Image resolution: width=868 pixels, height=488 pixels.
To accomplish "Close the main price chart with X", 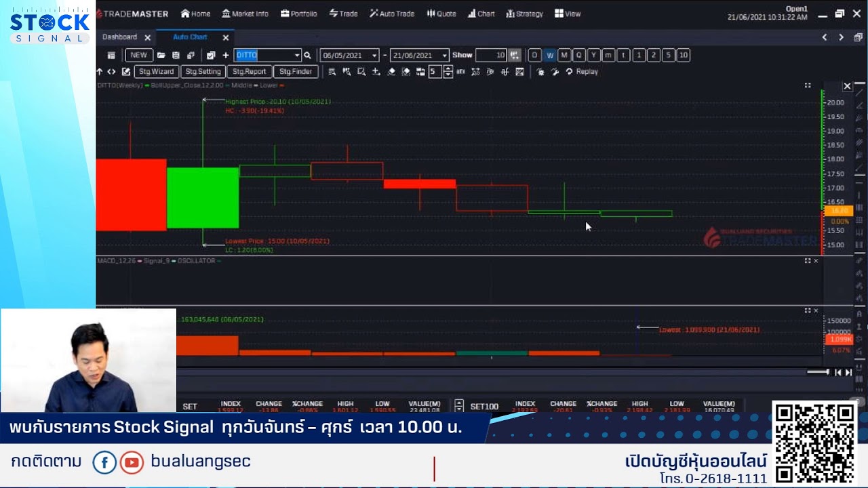I will tap(847, 86).
